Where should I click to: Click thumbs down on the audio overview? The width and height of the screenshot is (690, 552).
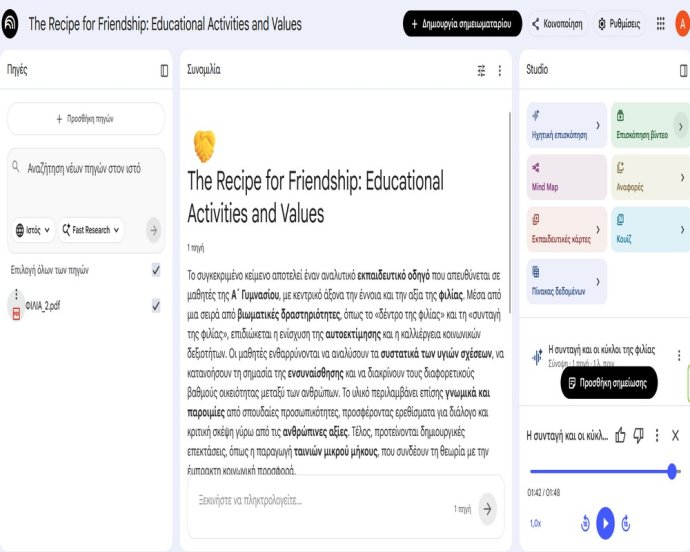[638, 435]
